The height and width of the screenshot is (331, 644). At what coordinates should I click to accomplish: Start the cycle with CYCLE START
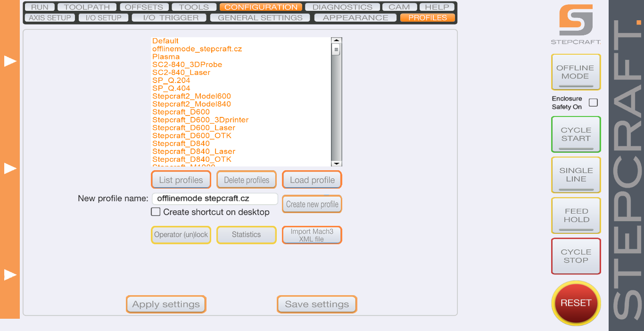pyautogui.click(x=576, y=134)
